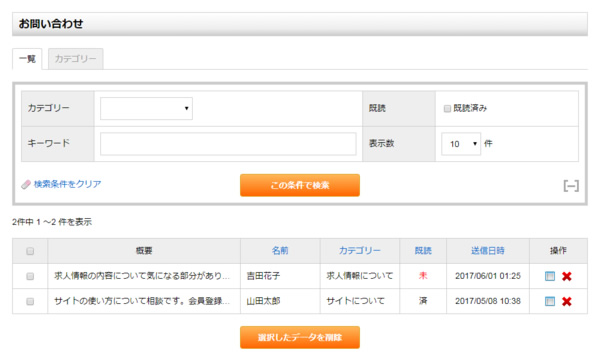Collapse search panel with [-] toggle
This screenshot has height=361, width=600.
click(x=571, y=186)
